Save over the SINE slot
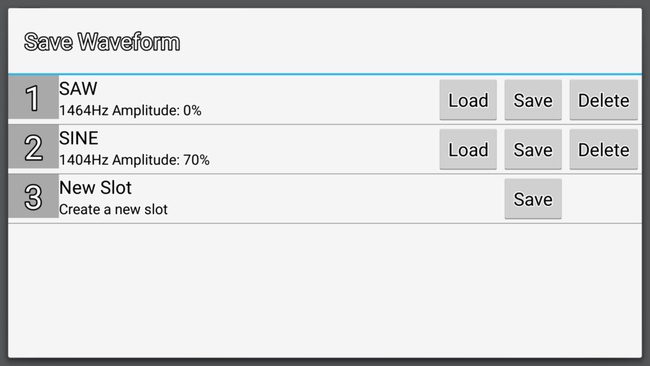The height and width of the screenshot is (366, 650). [533, 149]
